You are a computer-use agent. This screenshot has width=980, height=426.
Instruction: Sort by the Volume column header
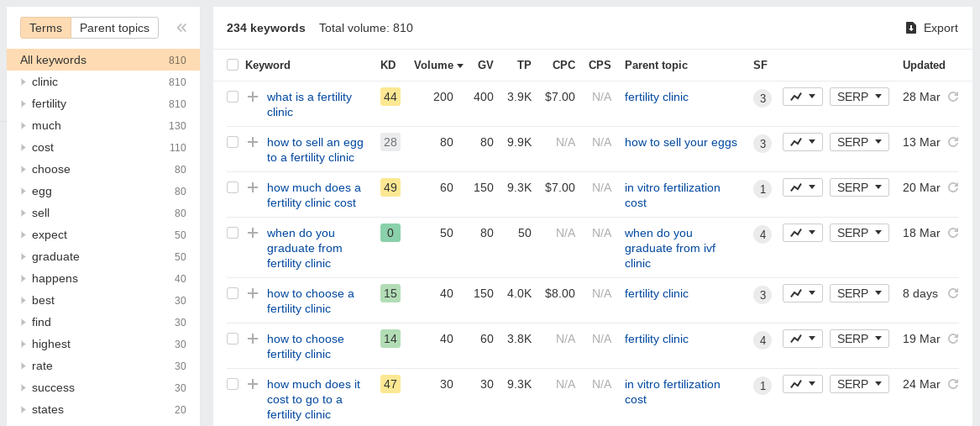[438, 65]
